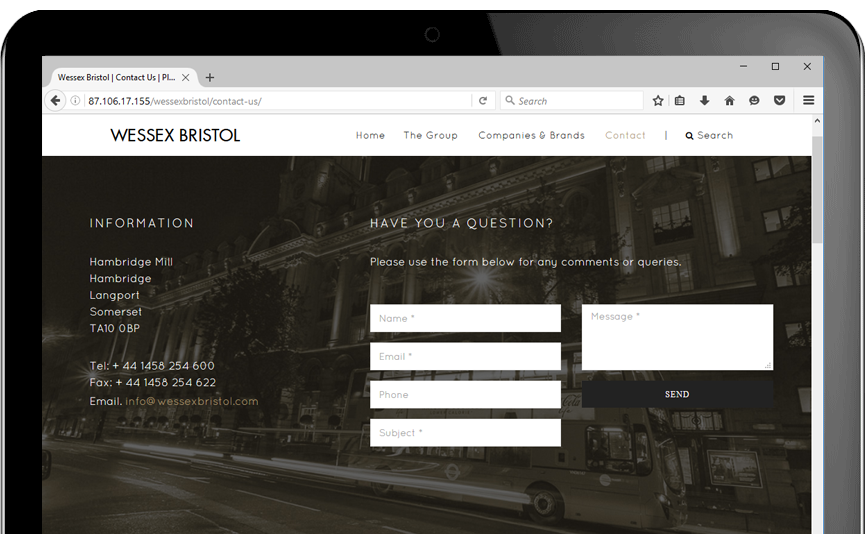Click the 'Fax: + 44 1458 254 622' text
The image size is (865, 534).
pyautogui.click(x=153, y=382)
